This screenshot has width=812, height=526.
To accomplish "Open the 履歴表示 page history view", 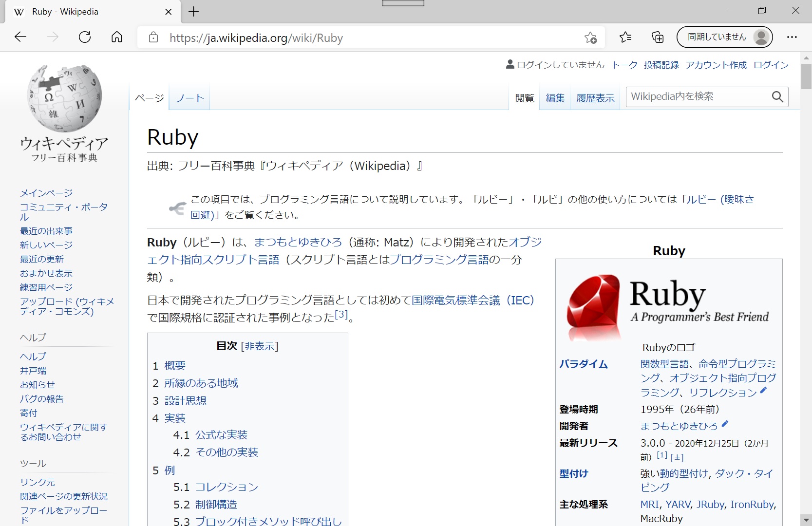I will pos(595,98).
